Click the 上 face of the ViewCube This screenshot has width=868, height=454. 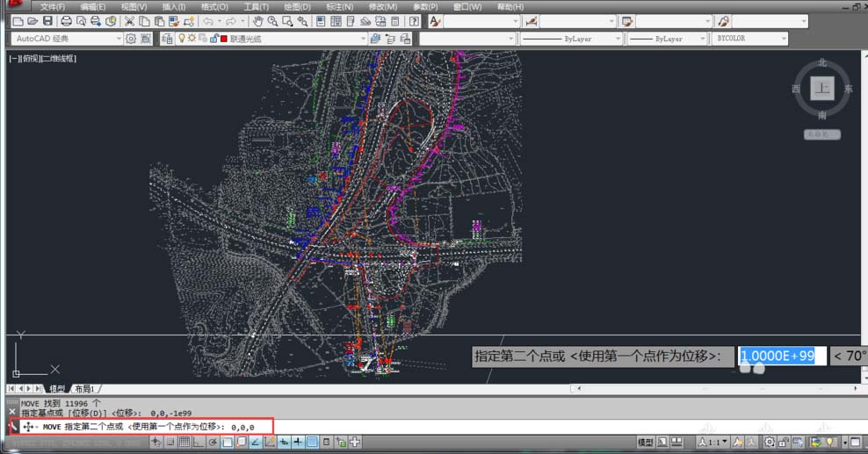822,89
